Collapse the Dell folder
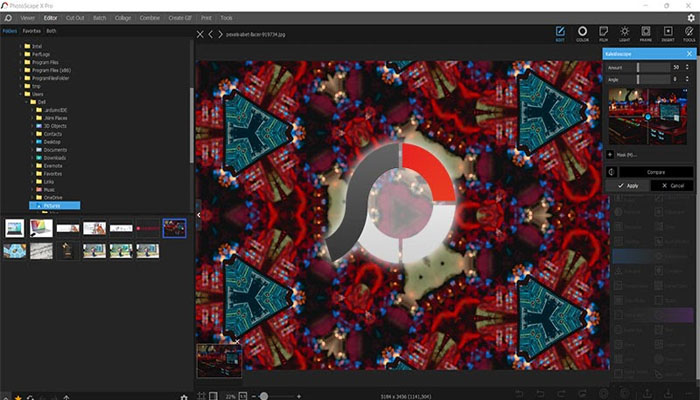 26,102
